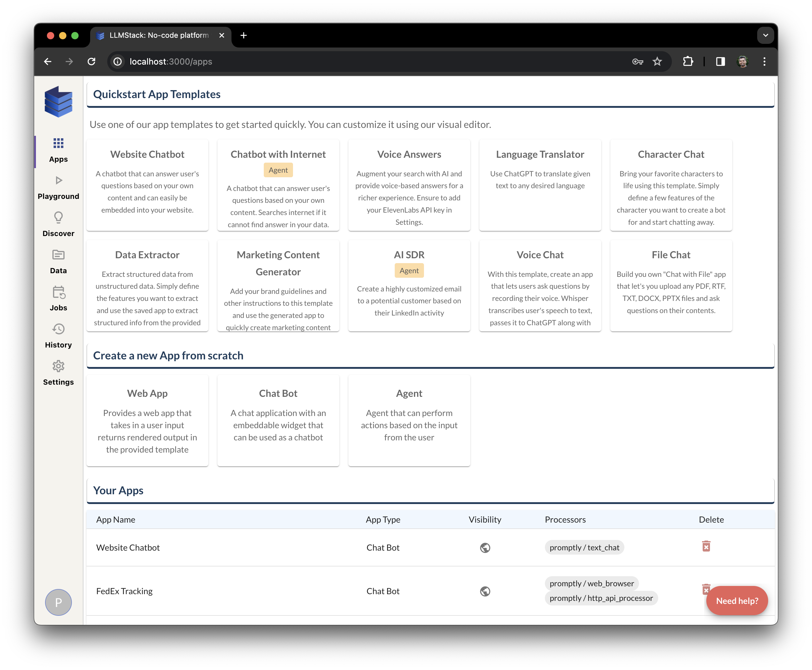Open Playground from the sidebar
Viewport: 812px width, 670px height.
(x=58, y=187)
